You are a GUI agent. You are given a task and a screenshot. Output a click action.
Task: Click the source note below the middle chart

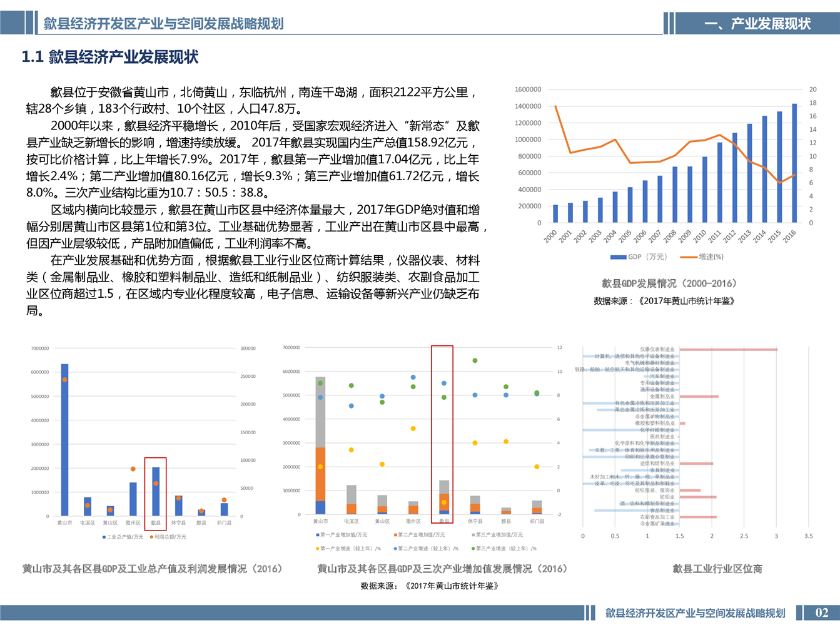click(430, 586)
